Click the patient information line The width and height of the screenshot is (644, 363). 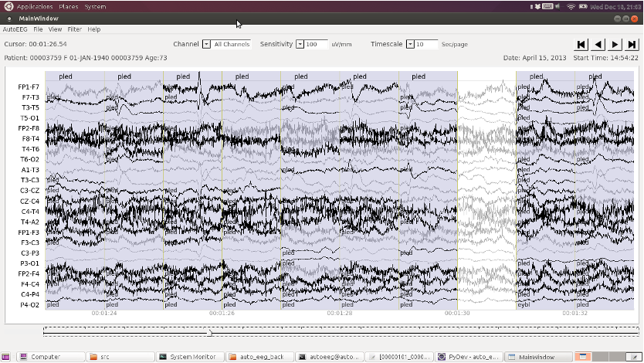(86, 58)
